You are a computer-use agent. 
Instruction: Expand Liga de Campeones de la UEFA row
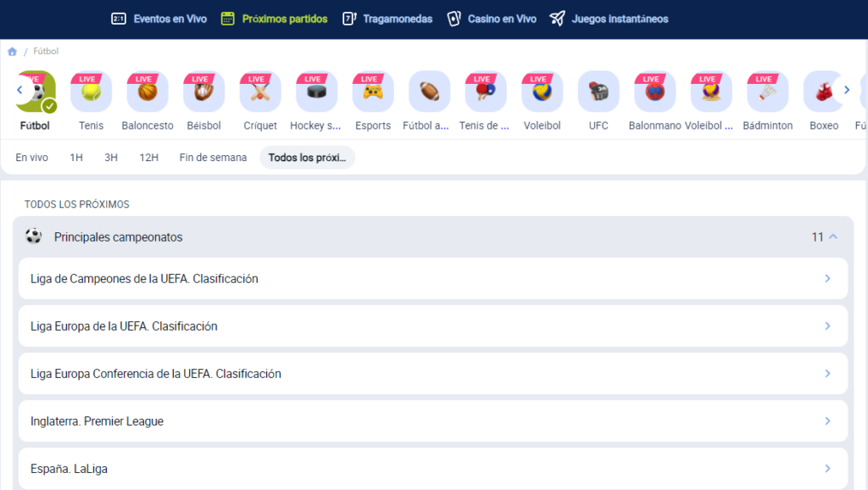click(432, 279)
